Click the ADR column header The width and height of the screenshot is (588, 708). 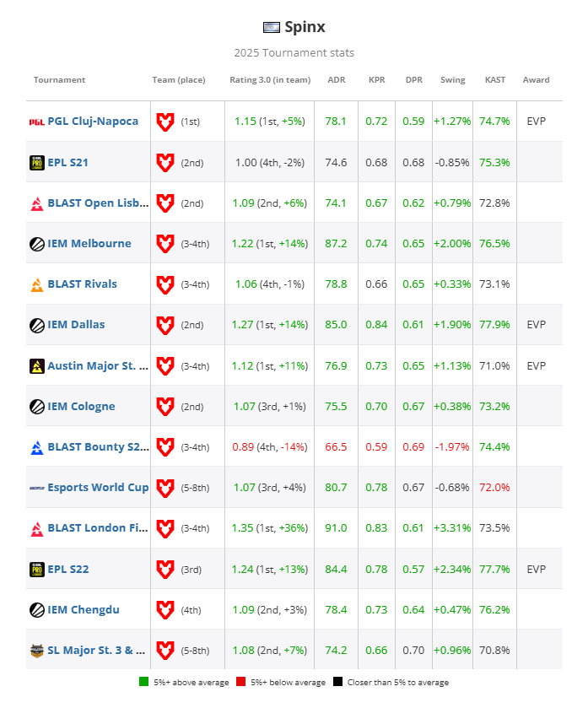[336, 80]
